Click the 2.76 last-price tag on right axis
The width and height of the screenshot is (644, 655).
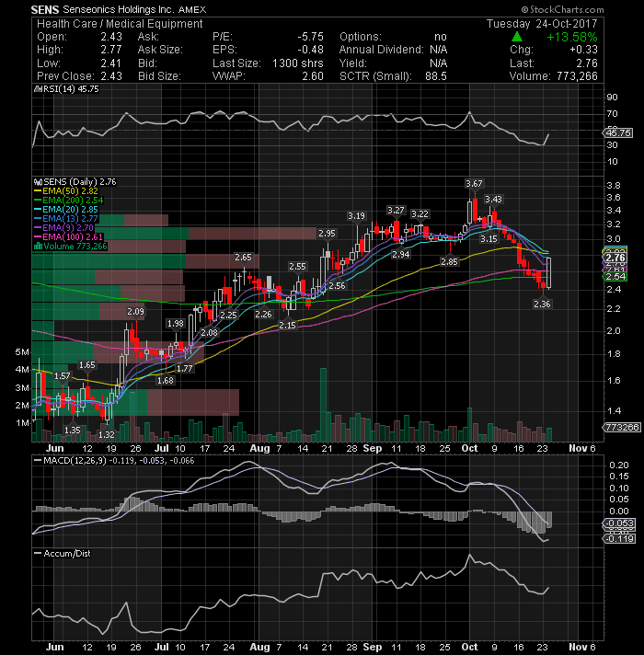pos(615,258)
